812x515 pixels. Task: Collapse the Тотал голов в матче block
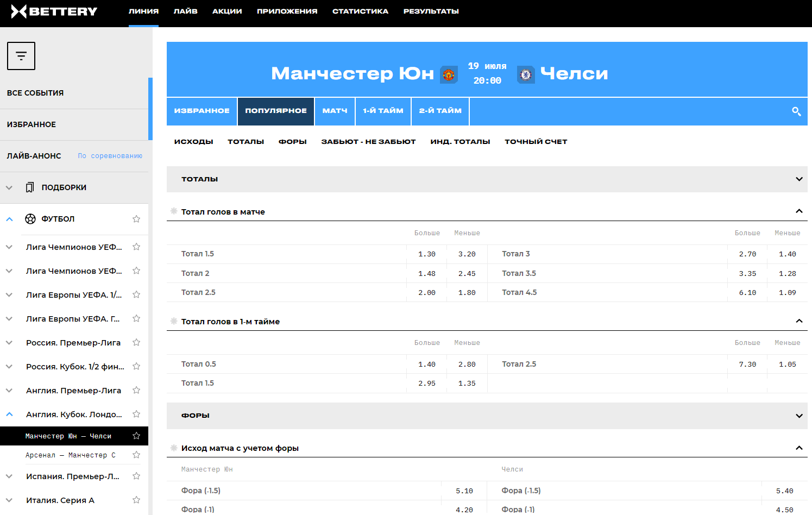click(799, 211)
